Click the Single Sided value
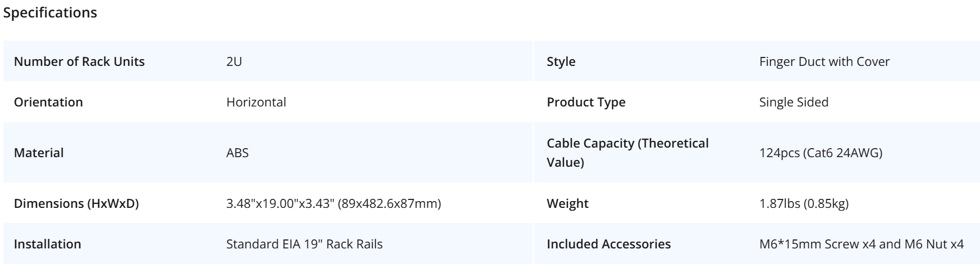 (794, 102)
